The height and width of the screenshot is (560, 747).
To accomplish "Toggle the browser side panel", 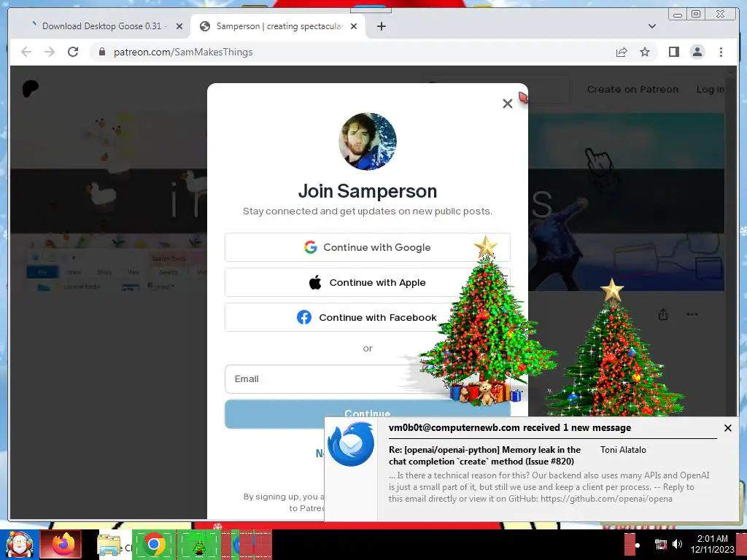I will tap(673, 52).
